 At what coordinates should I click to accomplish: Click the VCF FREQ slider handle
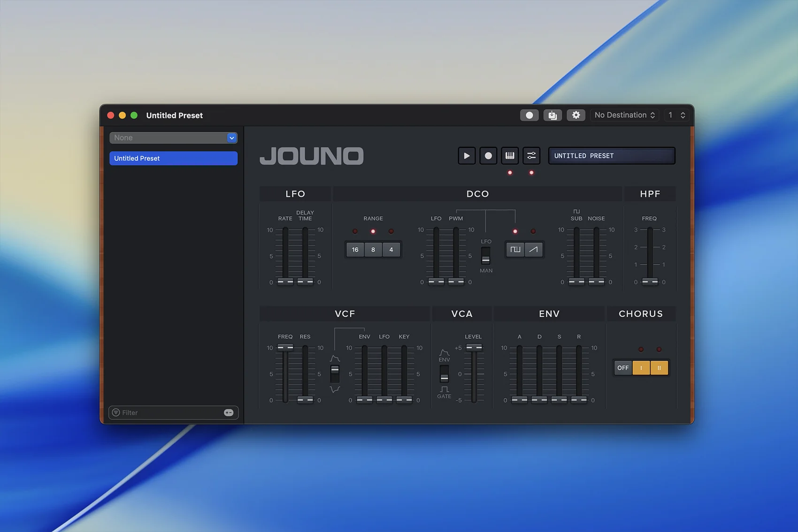pos(285,348)
